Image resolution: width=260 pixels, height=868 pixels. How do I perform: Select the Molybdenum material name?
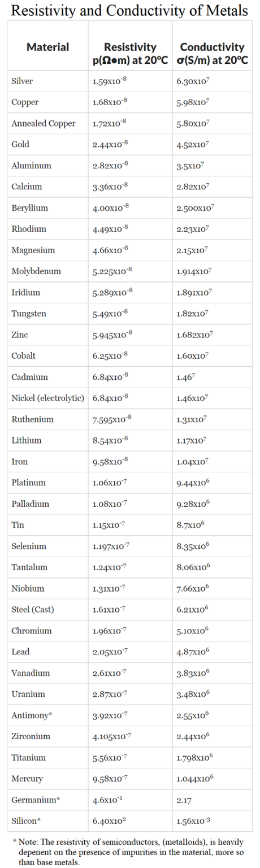click(36, 271)
